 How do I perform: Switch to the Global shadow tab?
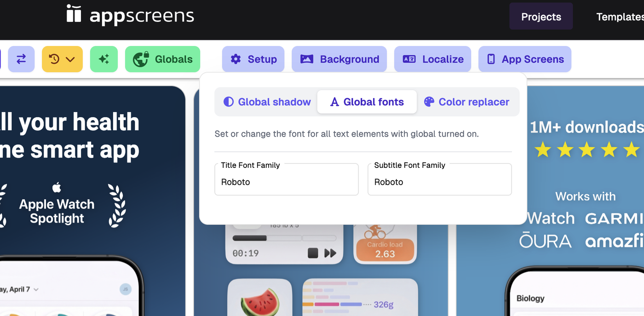pos(267,102)
